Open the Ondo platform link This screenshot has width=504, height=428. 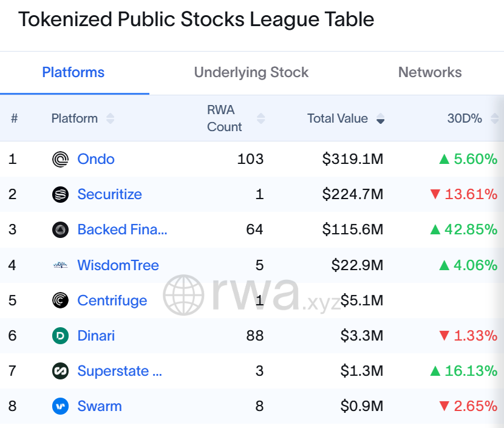[x=95, y=159]
